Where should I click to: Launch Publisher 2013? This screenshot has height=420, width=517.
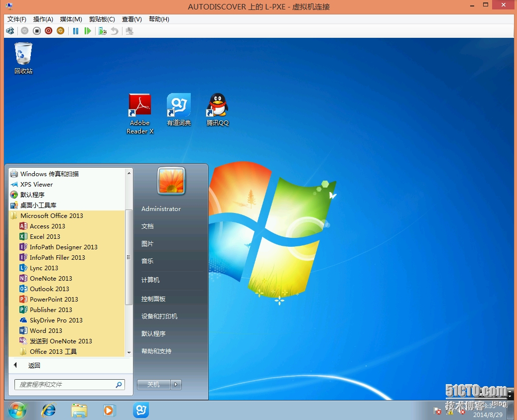point(67,310)
